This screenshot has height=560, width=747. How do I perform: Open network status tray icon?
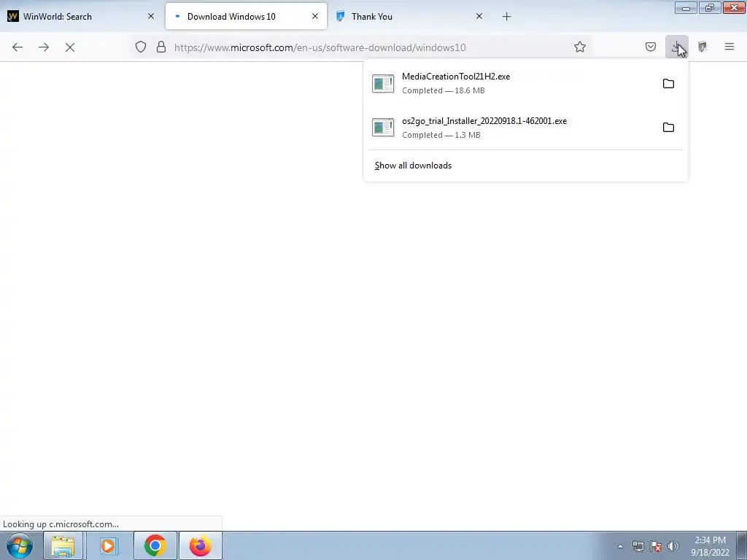[638, 546]
